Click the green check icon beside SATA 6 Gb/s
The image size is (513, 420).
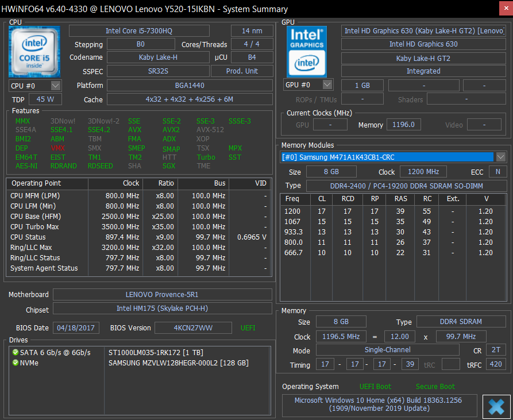(16, 352)
